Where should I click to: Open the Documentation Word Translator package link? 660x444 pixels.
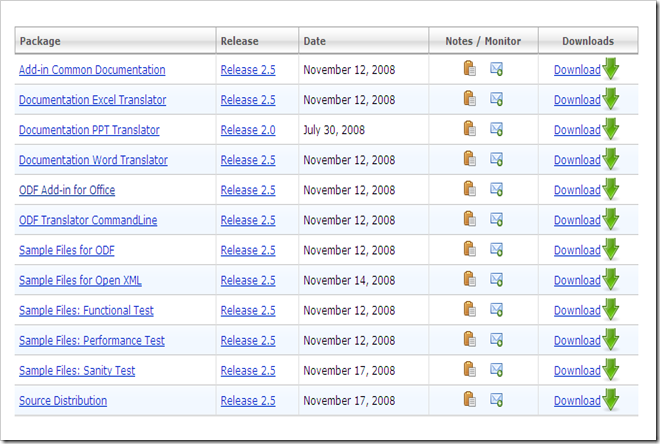(x=93, y=160)
